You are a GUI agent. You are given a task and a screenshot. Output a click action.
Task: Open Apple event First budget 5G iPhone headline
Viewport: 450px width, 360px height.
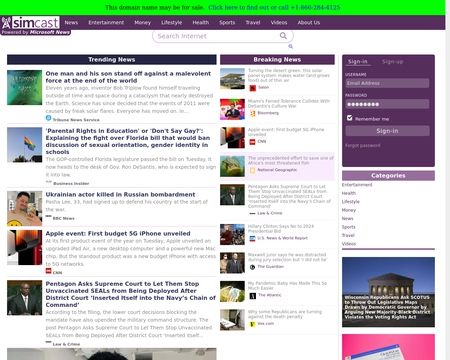click(x=118, y=233)
